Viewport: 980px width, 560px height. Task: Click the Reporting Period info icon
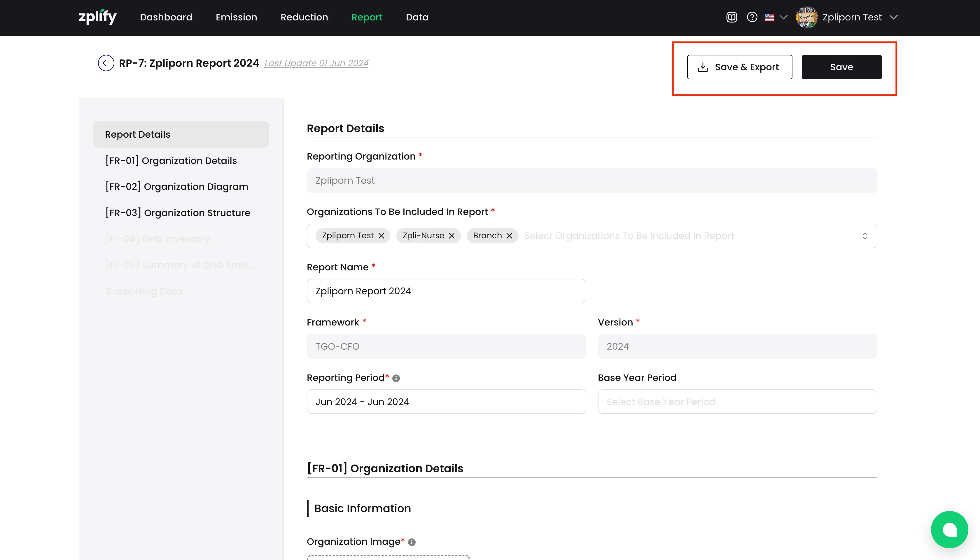(396, 378)
